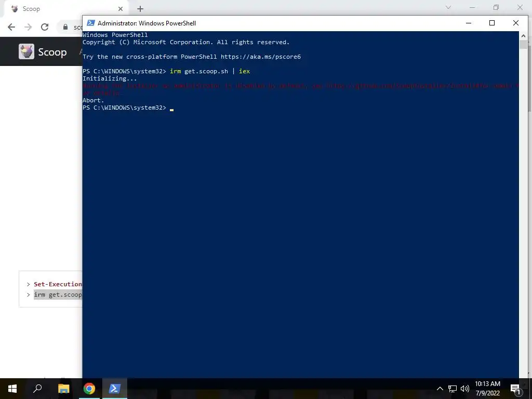532x399 pixels.
Task: Click the highlighted irm get.scoop command on webpage
Action: 58,295
